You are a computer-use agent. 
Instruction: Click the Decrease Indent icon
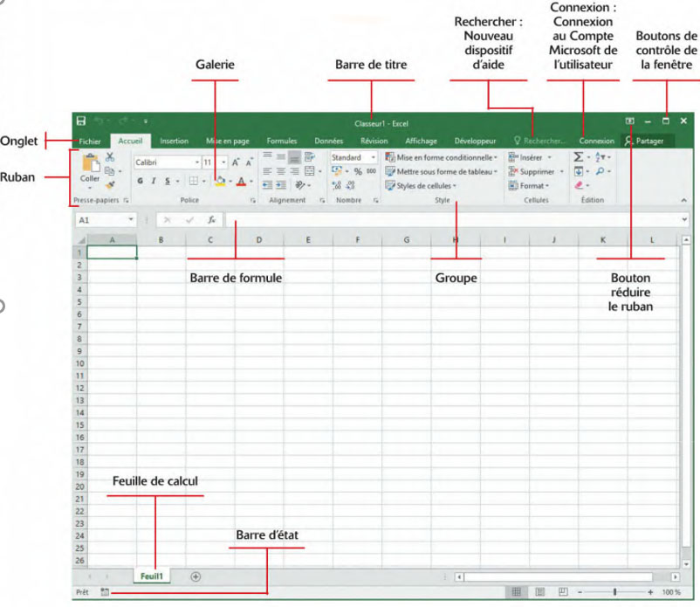click(267, 185)
